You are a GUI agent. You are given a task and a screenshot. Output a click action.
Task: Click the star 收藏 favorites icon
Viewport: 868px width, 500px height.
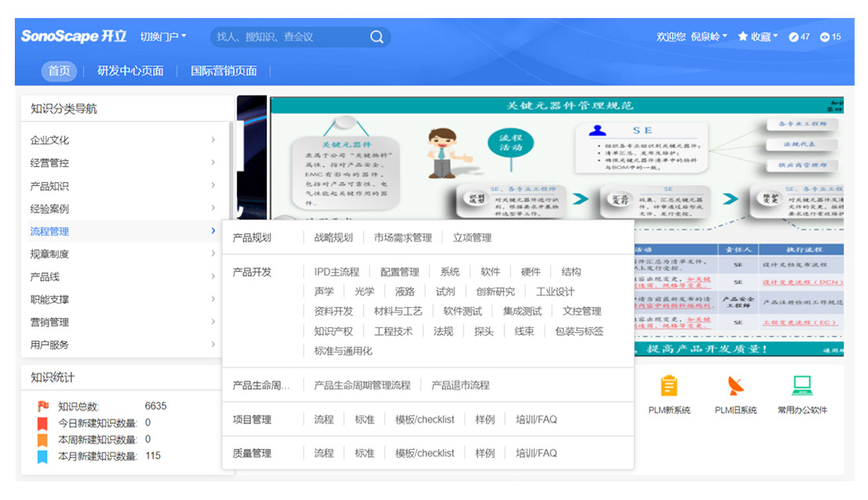(743, 37)
